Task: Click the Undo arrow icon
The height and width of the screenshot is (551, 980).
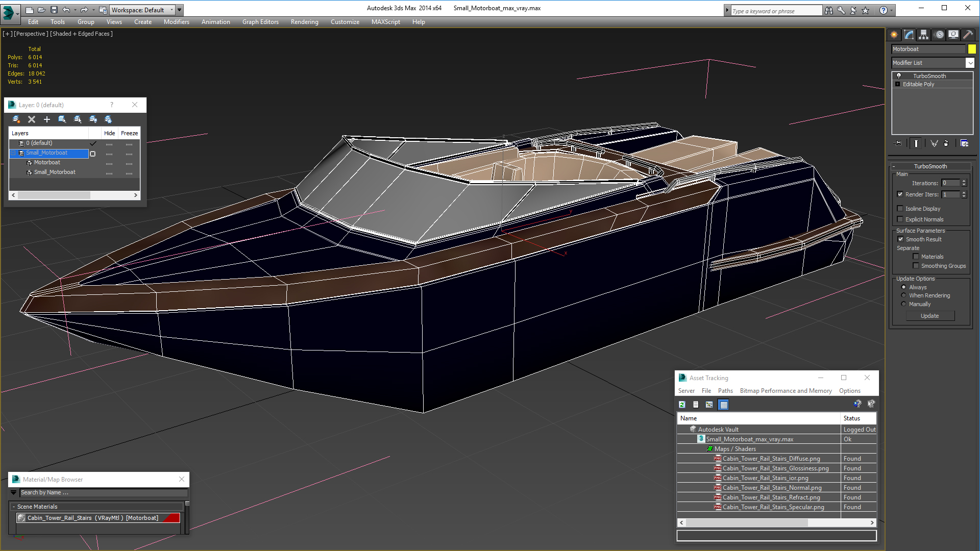Action: click(66, 10)
